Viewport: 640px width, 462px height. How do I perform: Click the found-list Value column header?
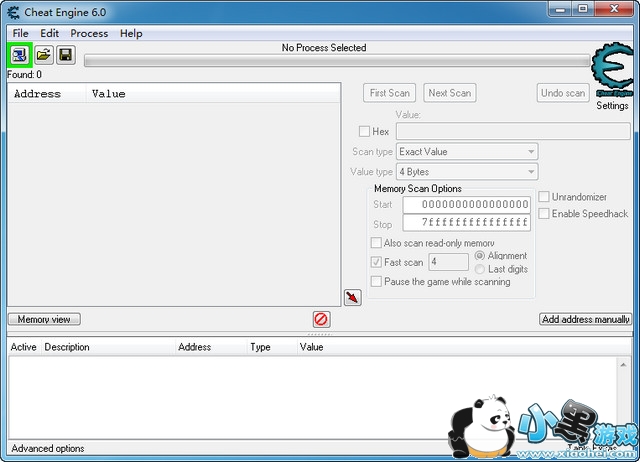pyautogui.click(x=213, y=93)
